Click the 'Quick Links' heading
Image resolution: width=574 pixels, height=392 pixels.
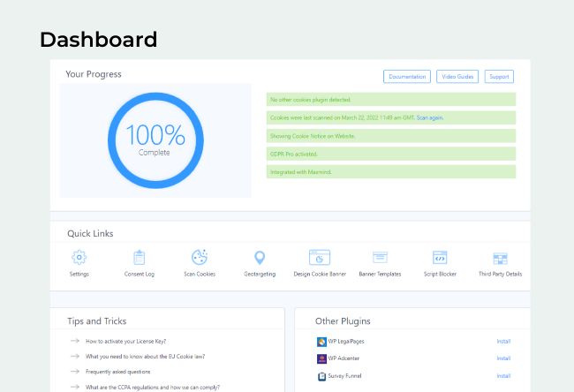coord(90,233)
